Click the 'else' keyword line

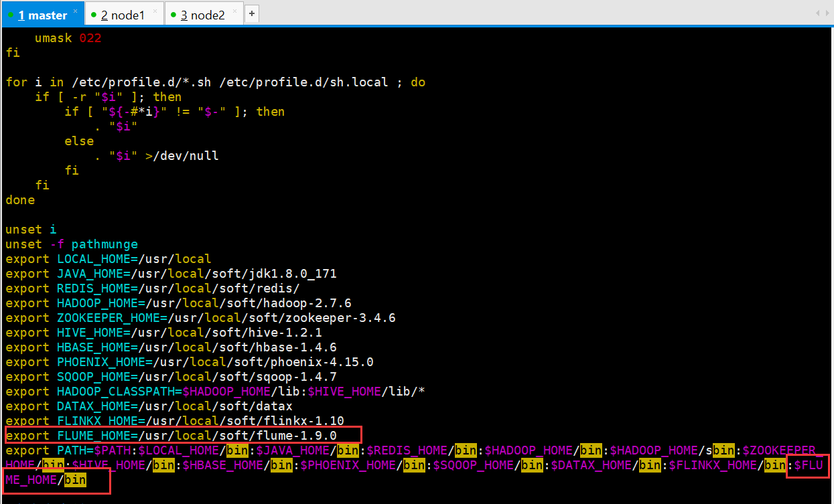click(x=79, y=141)
